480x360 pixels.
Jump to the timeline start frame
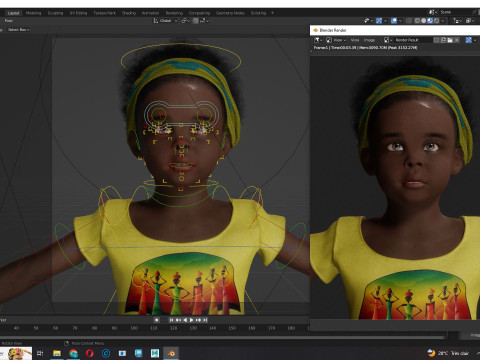coord(172,320)
